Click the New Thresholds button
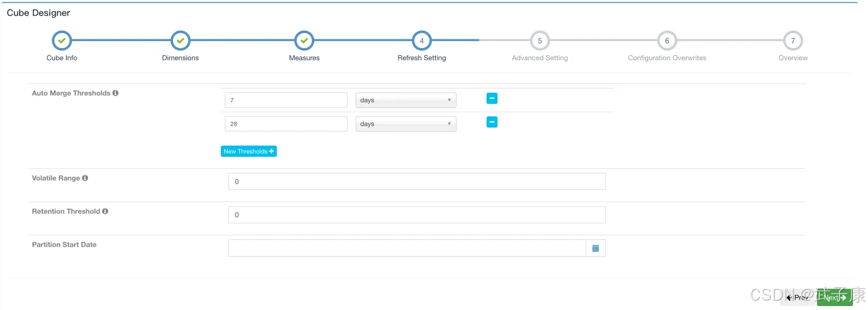Viewport: 868px width, 310px height. [249, 151]
